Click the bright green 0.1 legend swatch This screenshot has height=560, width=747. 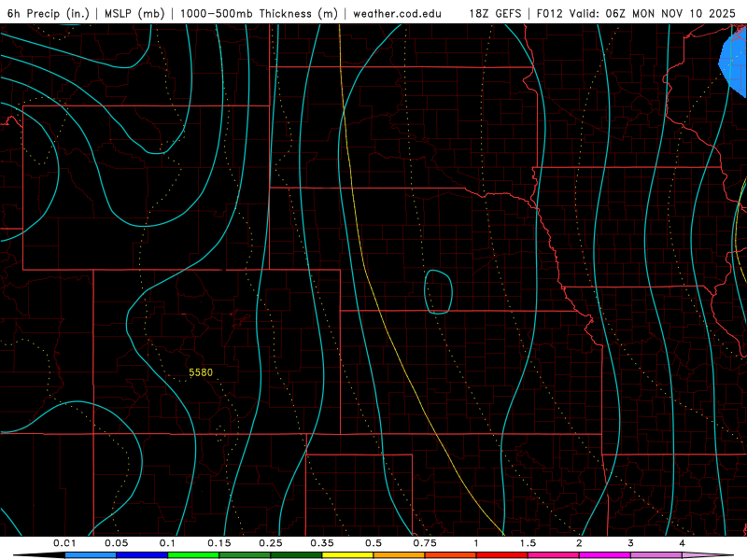(193, 555)
